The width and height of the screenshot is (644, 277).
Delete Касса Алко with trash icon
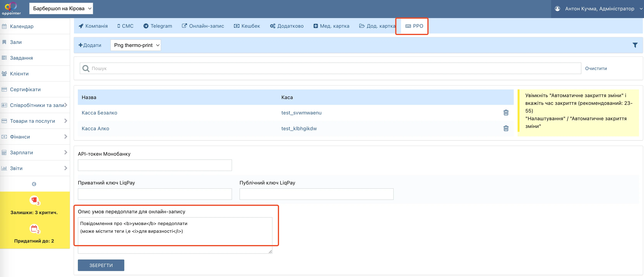pyautogui.click(x=506, y=128)
